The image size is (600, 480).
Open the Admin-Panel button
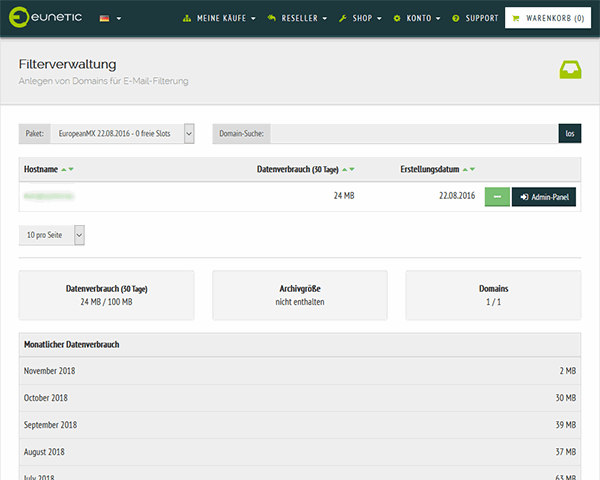[x=544, y=197]
